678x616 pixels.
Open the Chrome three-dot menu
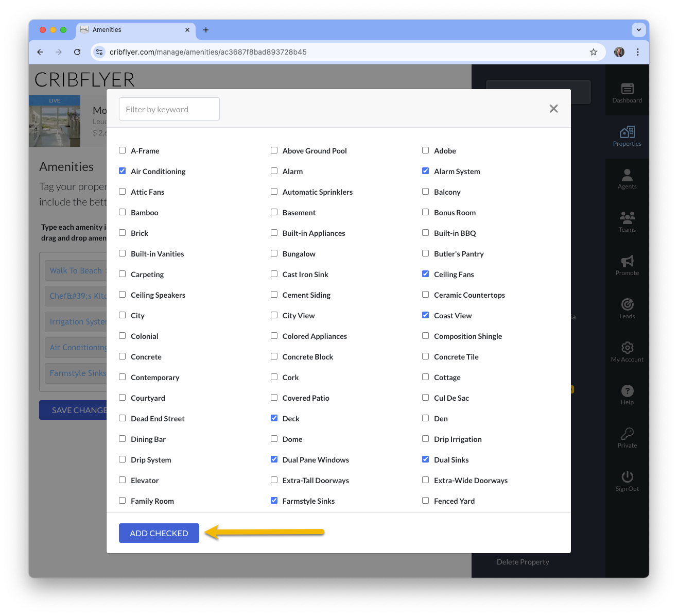pos(638,52)
